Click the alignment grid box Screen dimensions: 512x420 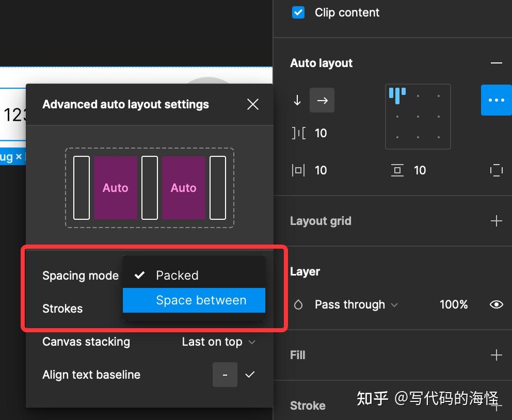[418, 117]
